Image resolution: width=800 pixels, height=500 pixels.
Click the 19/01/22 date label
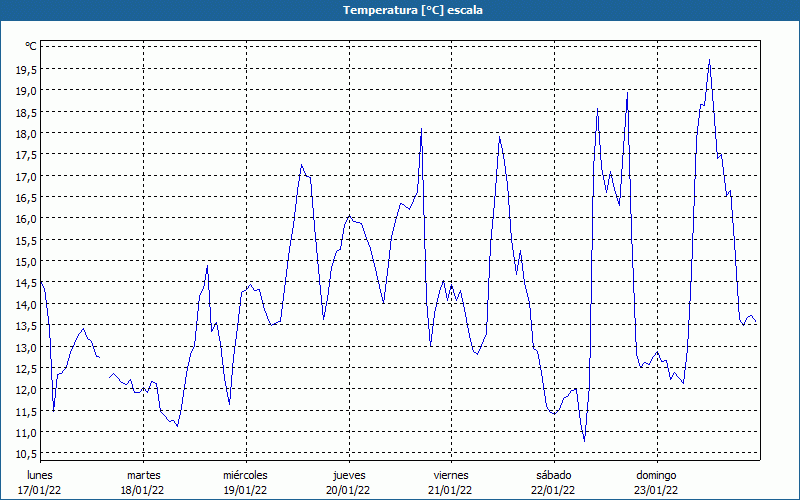245,490
